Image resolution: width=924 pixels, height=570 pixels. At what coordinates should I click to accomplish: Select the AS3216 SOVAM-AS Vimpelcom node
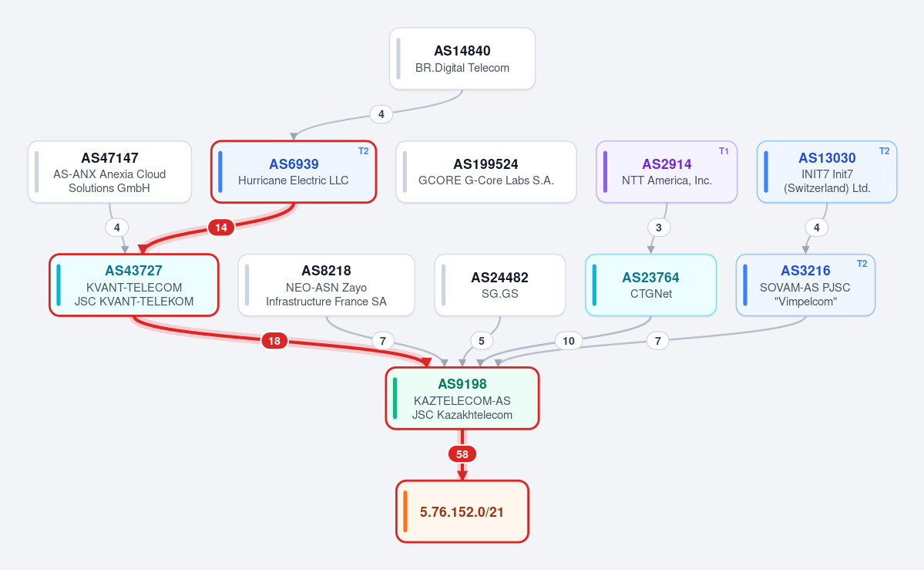pyautogui.click(x=805, y=285)
